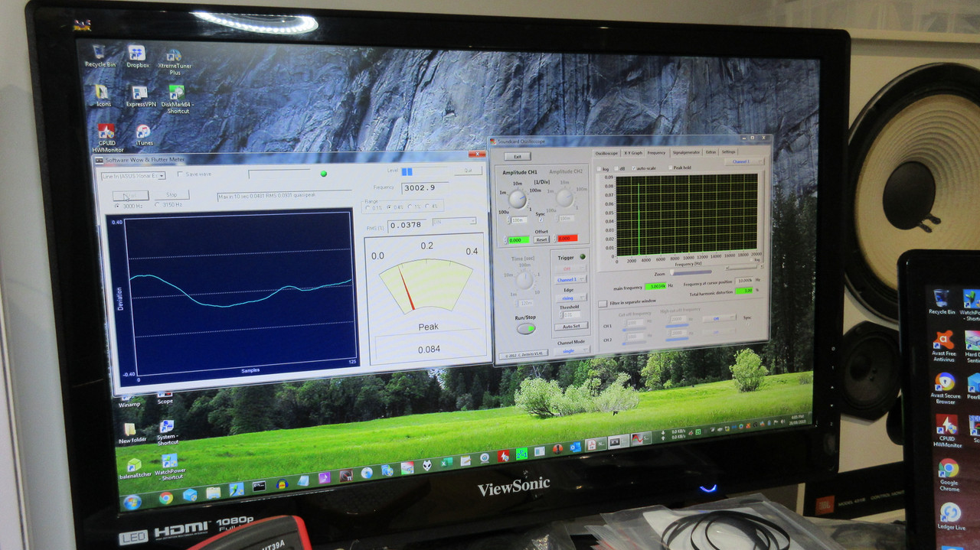Click the Time [sec] knob
Screen dimensions: 980x550
[524, 281]
